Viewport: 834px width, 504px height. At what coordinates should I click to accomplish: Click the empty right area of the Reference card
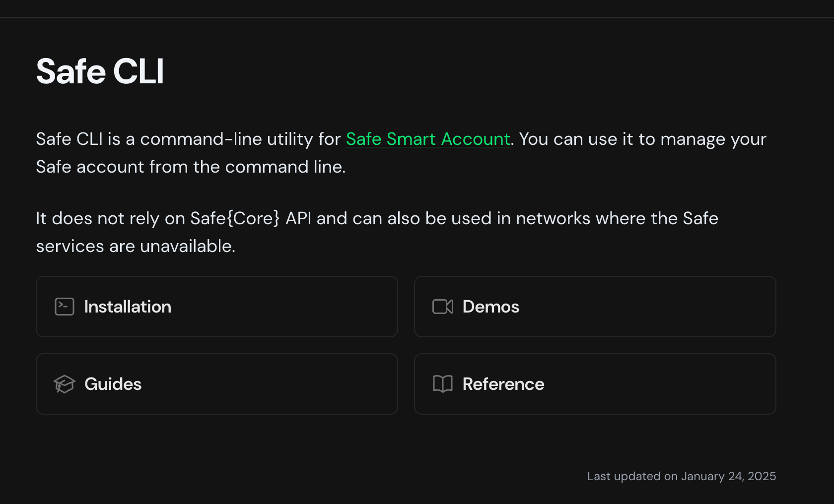click(x=670, y=384)
